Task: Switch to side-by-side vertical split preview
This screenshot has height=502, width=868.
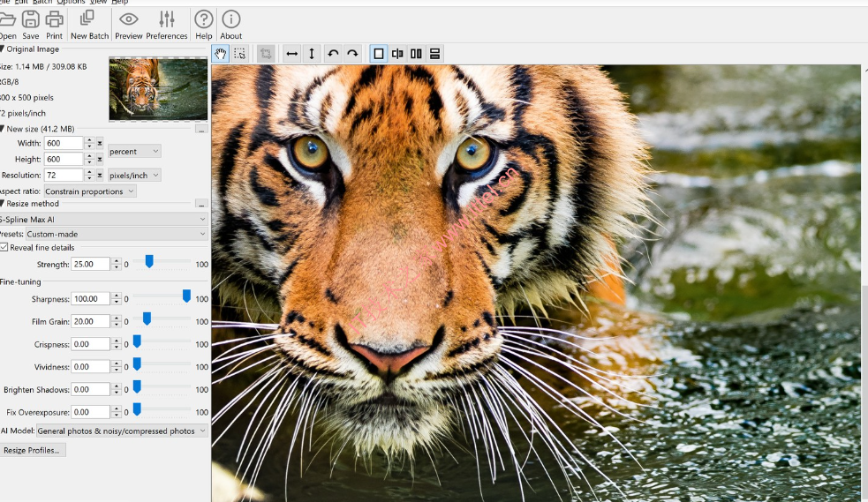Action: point(416,54)
